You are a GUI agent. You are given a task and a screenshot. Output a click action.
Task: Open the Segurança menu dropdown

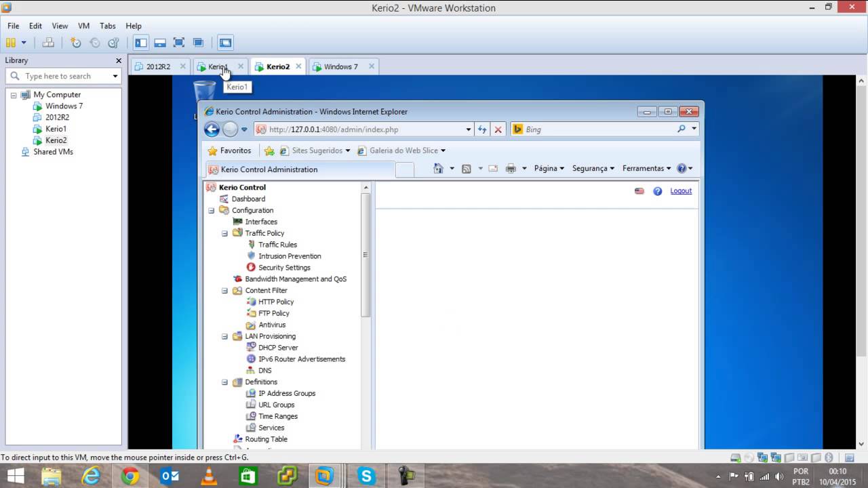click(593, 169)
